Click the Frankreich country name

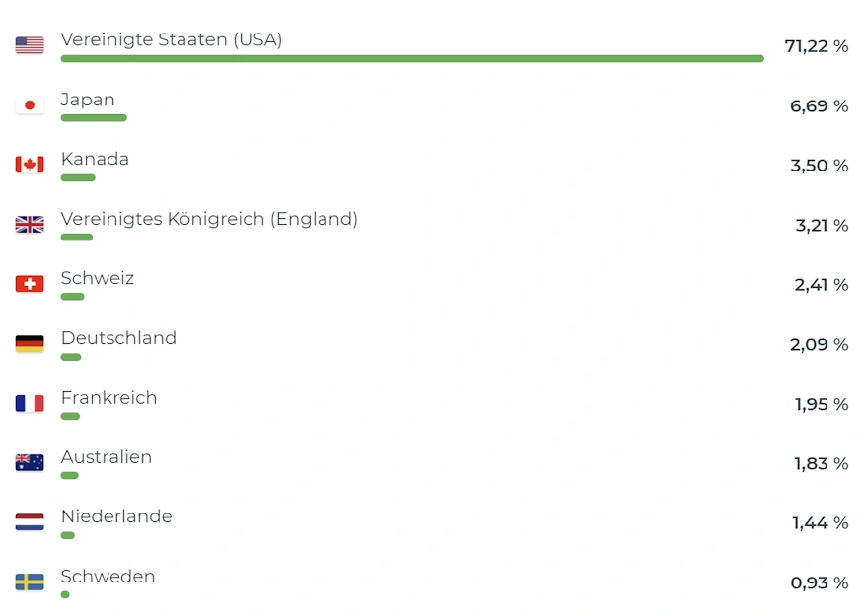pos(108,397)
